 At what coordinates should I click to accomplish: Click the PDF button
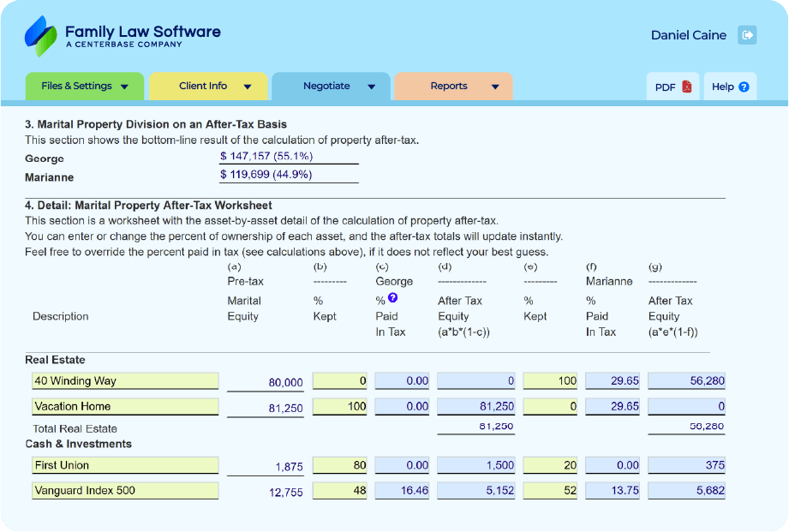coord(672,87)
